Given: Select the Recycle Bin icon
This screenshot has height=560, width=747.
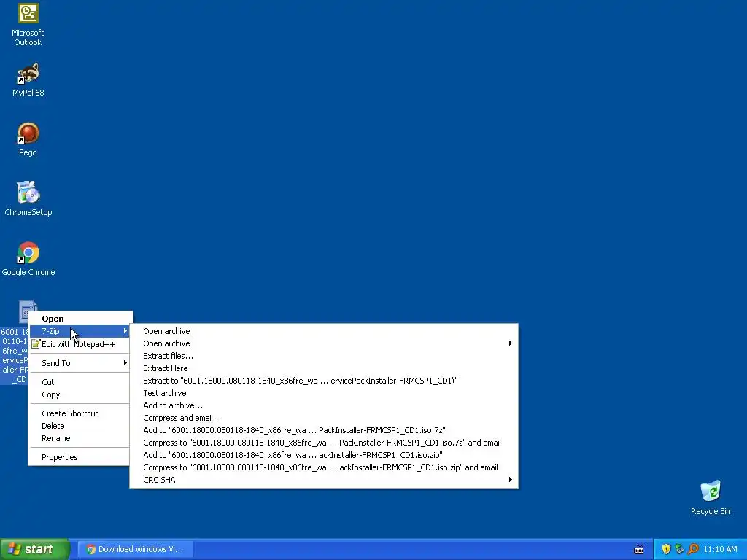Looking at the screenshot, I should [x=711, y=498].
